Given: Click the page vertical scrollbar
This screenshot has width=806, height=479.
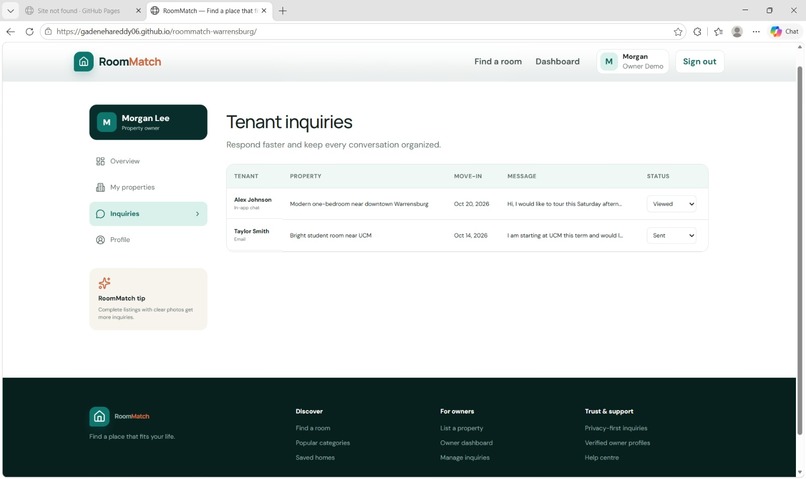Looking at the screenshot, I should (x=800, y=249).
